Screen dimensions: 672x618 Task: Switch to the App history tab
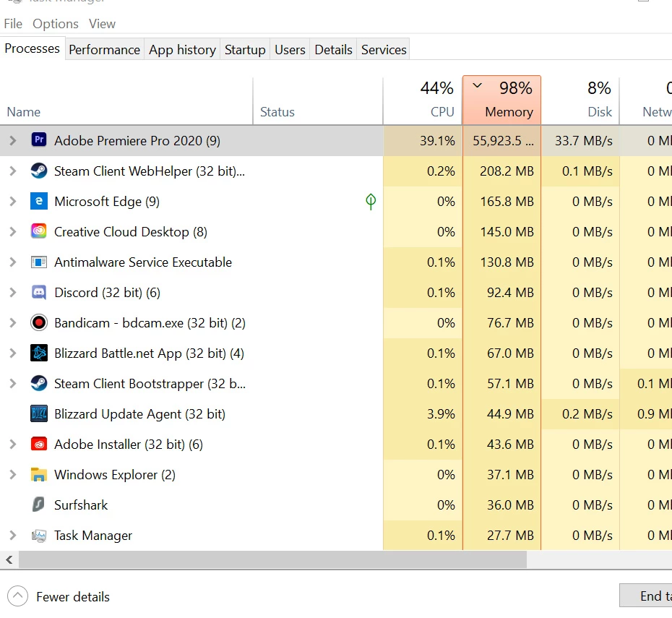pyautogui.click(x=182, y=50)
